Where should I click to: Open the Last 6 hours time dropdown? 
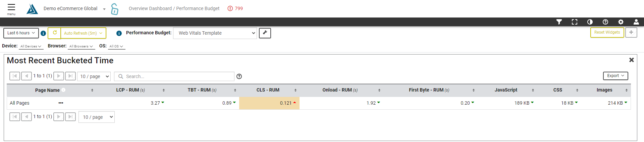click(x=21, y=33)
